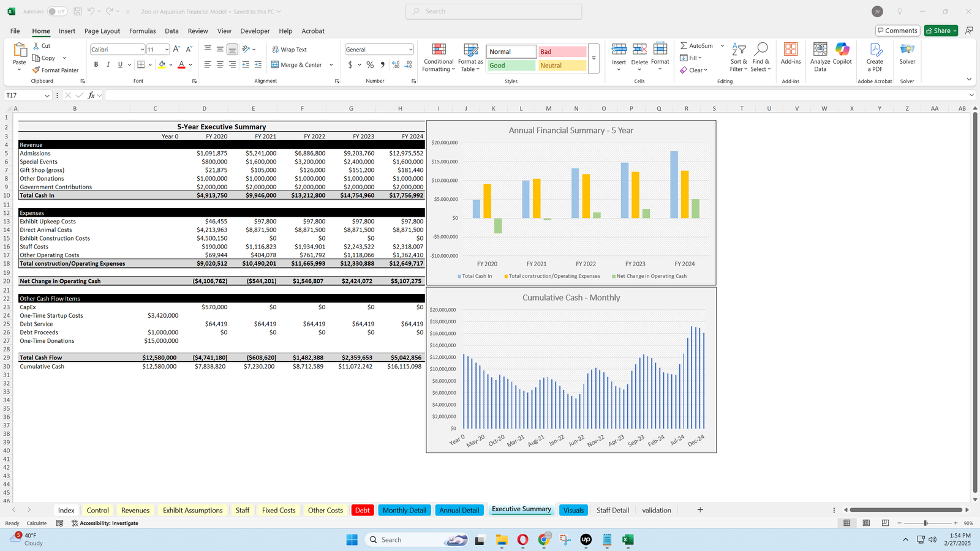Click the Share button
The height and width of the screenshot is (551, 980).
(x=940, y=31)
